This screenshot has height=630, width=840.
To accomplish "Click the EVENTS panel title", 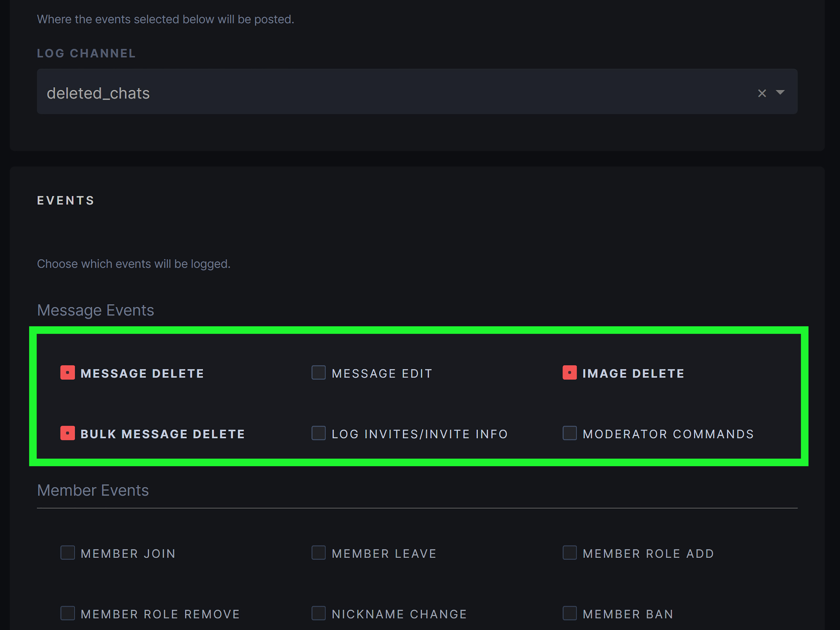I will (x=65, y=200).
